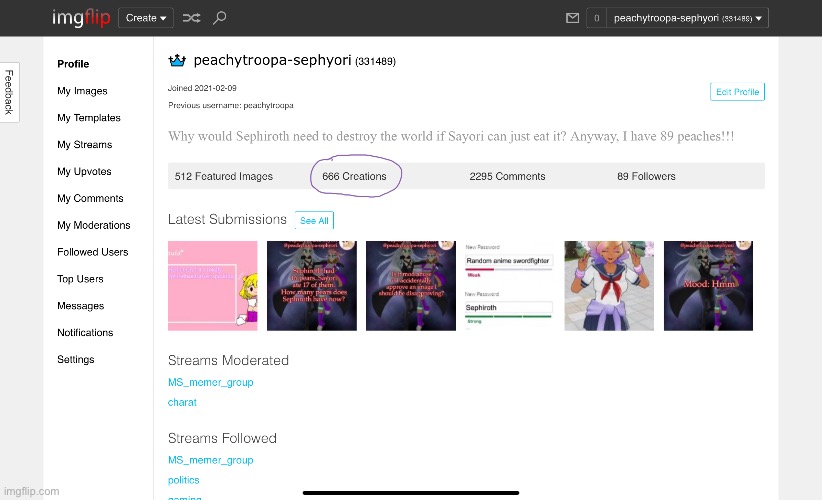
Task: Open the Create dropdown menu
Action: coord(146,18)
